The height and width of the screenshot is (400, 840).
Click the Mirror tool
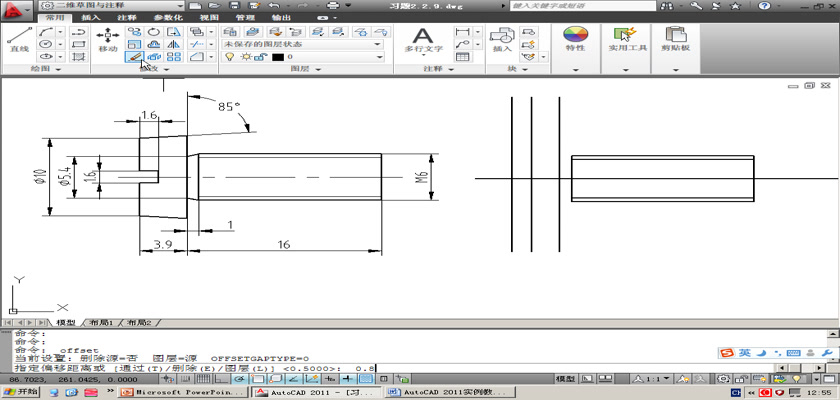[174, 44]
